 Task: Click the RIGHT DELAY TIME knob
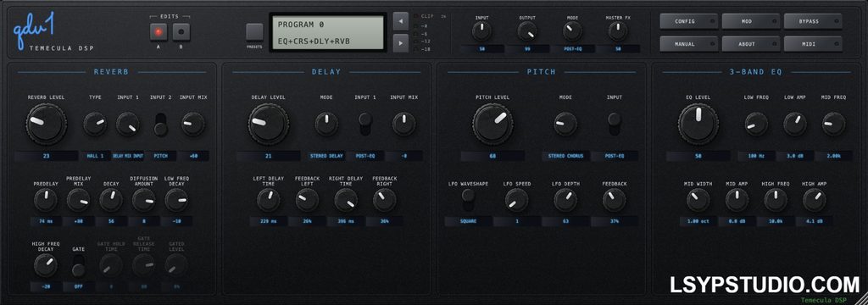click(346, 200)
